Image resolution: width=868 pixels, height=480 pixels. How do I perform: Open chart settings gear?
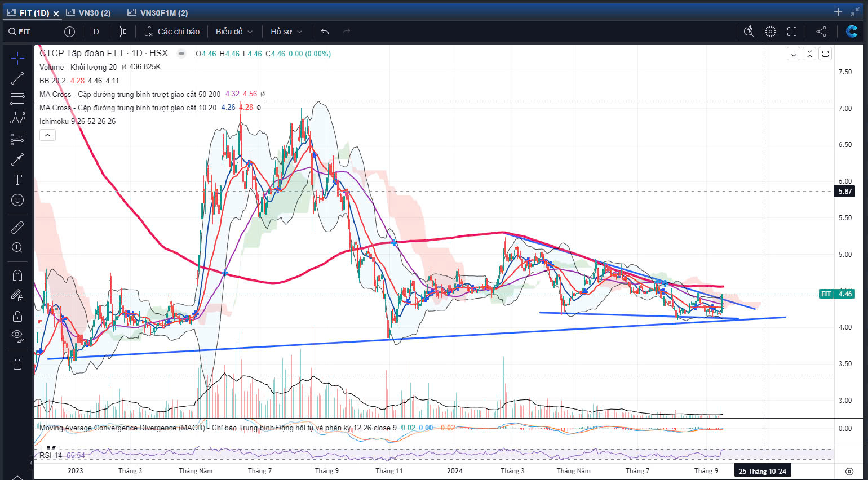click(x=770, y=32)
